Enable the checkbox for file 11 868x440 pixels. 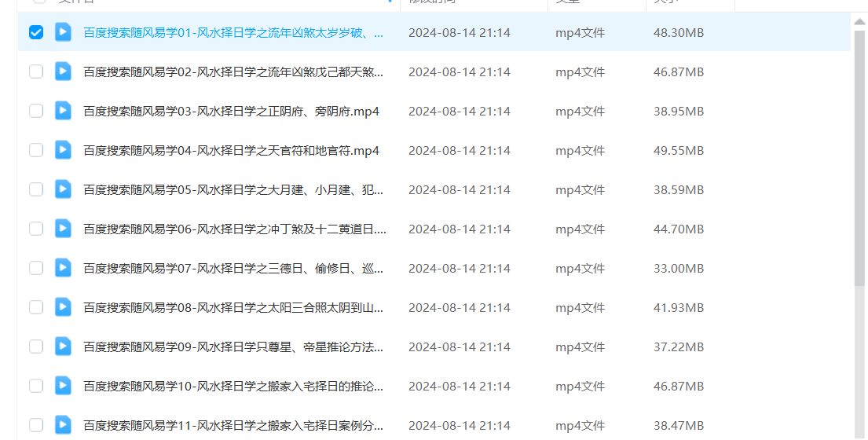pos(36,425)
